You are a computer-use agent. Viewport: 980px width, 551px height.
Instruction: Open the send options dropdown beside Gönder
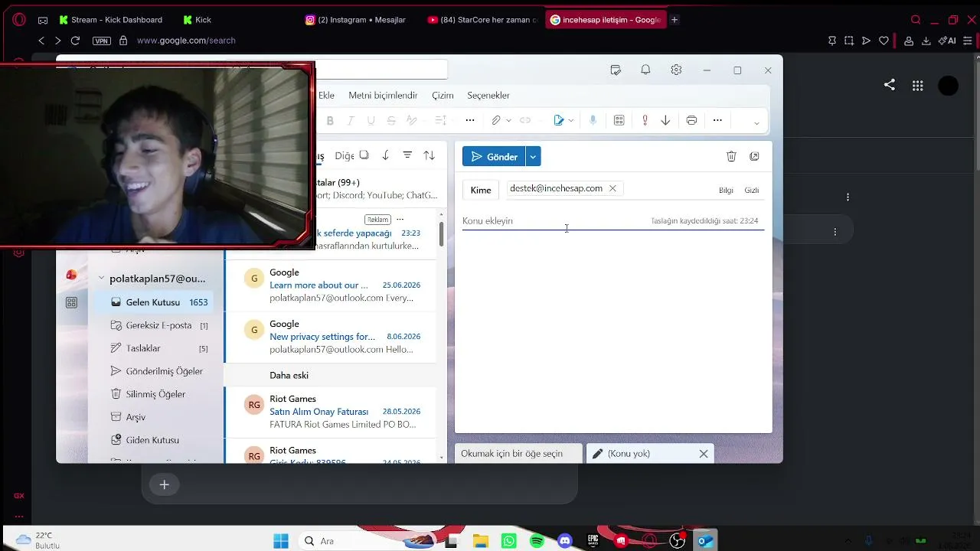coord(534,157)
